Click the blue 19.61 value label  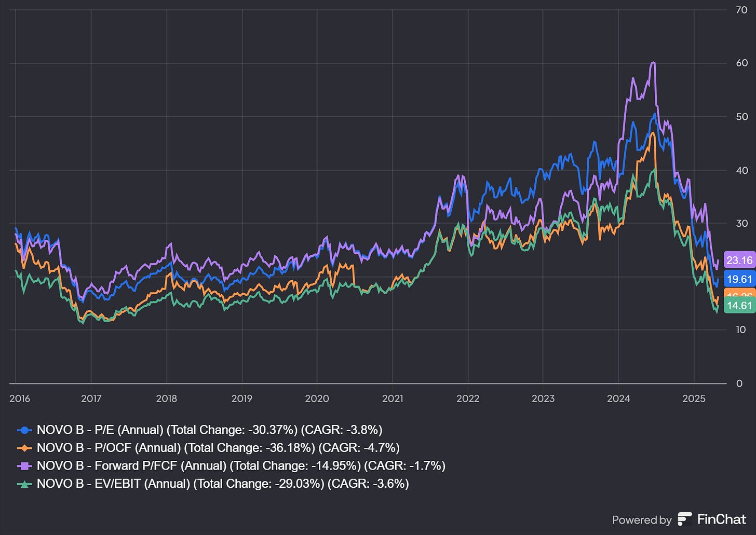(x=739, y=279)
